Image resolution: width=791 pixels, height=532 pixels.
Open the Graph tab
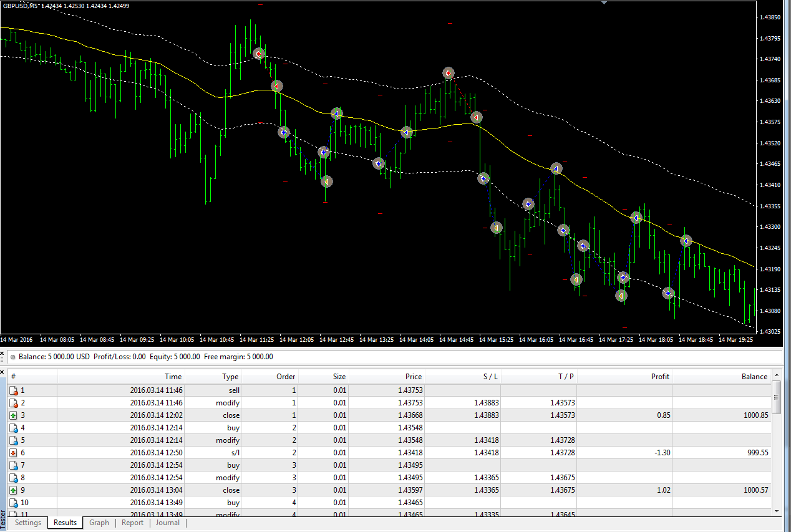[99, 523]
